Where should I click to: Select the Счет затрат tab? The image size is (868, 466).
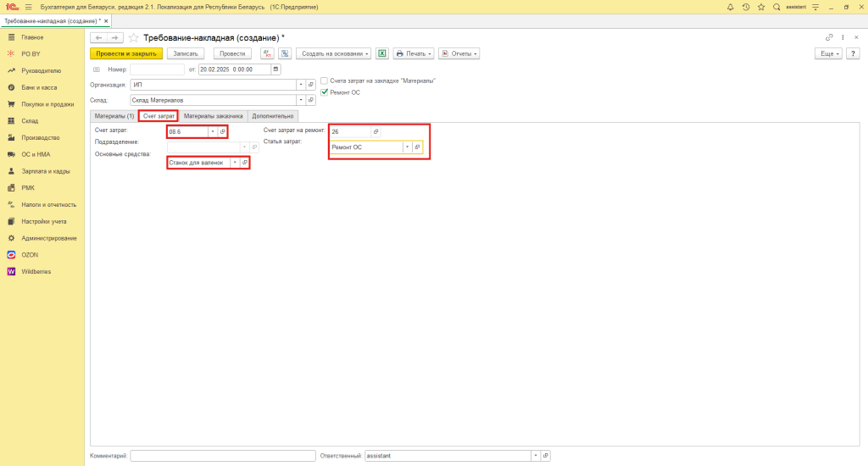[x=159, y=116]
